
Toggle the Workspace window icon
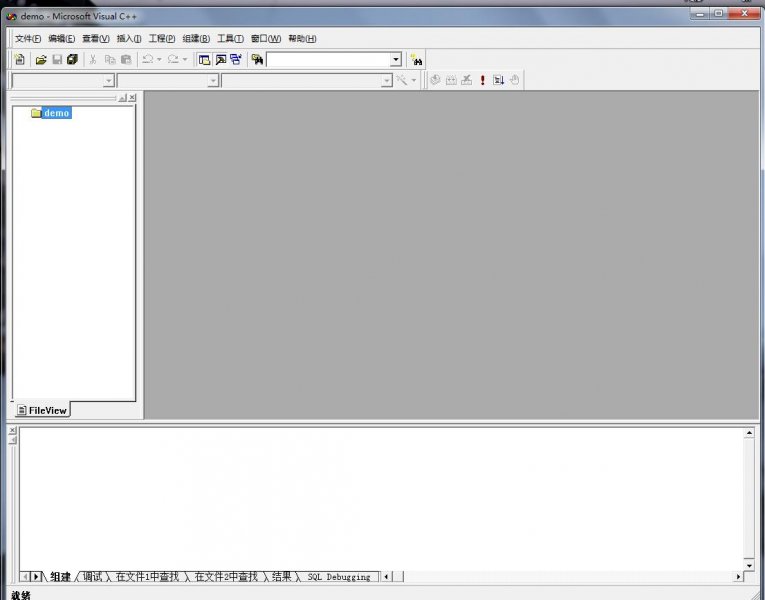[204, 60]
